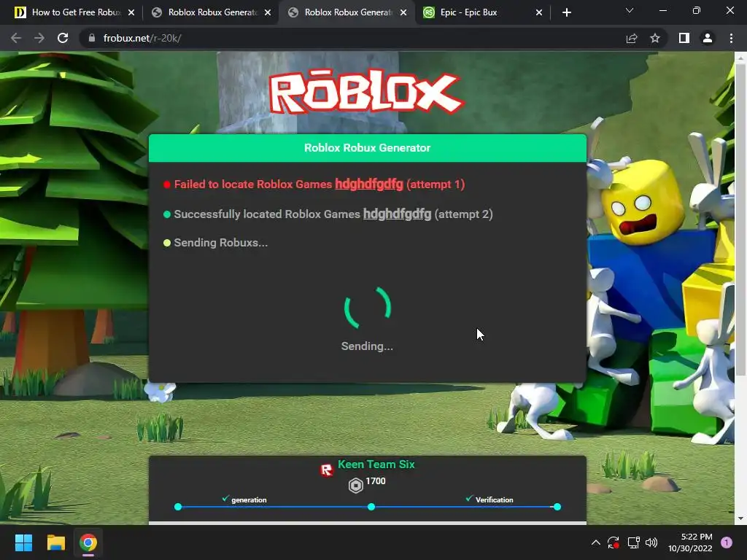747x560 pixels.
Task: Click grey hdghdfgdfg username in attempt 2
Action: [397, 214]
